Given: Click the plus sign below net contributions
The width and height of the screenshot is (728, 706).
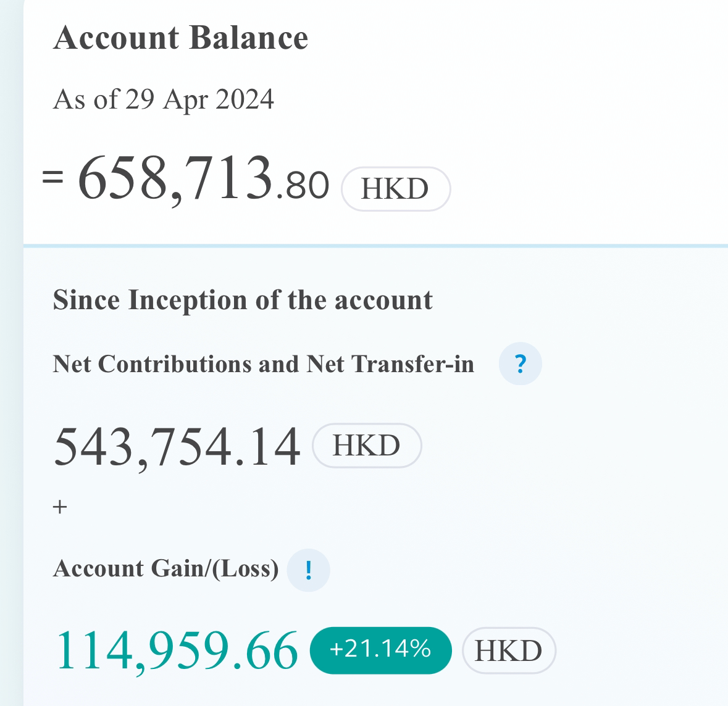Looking at the screenshot, I should click(x=60, y=507).
